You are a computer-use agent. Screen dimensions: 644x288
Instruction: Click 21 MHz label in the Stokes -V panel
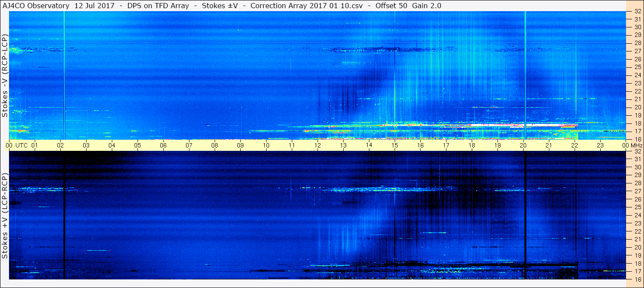pos(638,99)
